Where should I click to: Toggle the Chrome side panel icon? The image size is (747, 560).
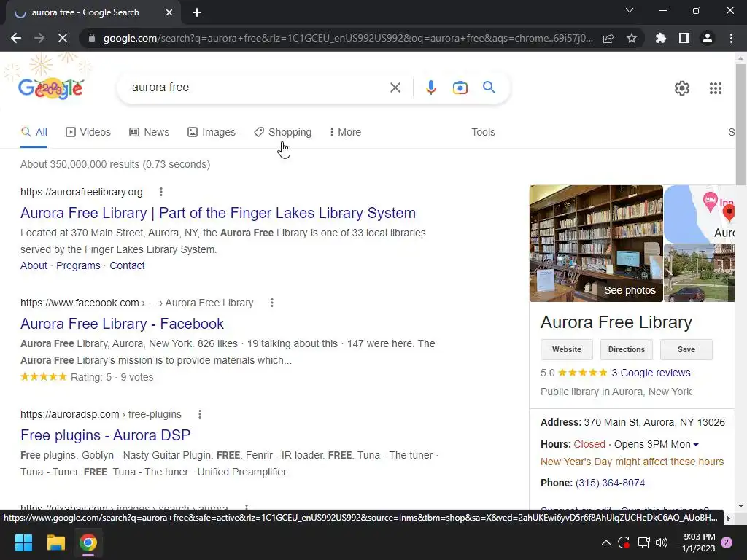click(x=684, y=38)
